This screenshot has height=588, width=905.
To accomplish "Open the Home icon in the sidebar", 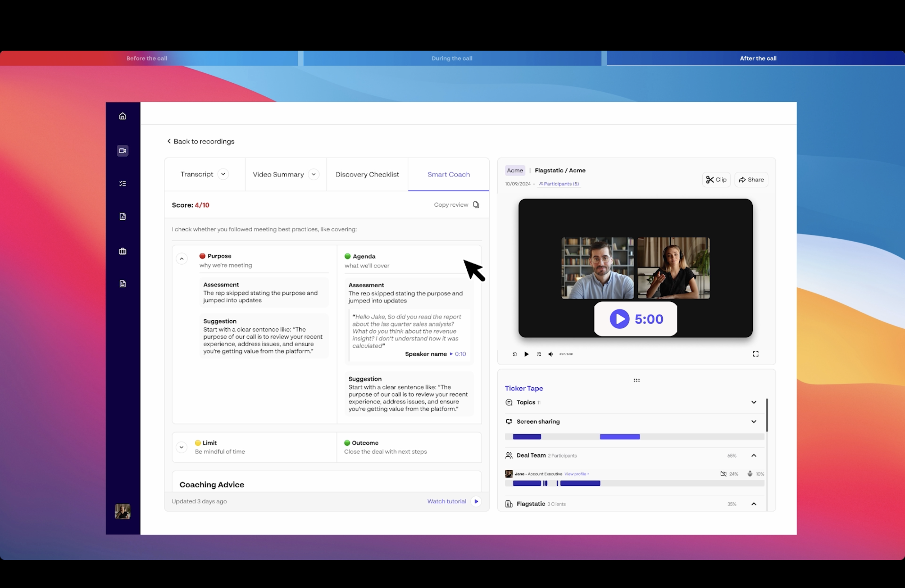I will [122, 116].
